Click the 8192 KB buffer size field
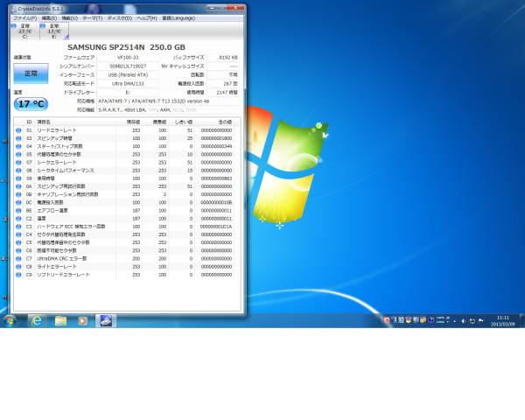This screenshot has width=525, height=420. (x=223, y=58)
